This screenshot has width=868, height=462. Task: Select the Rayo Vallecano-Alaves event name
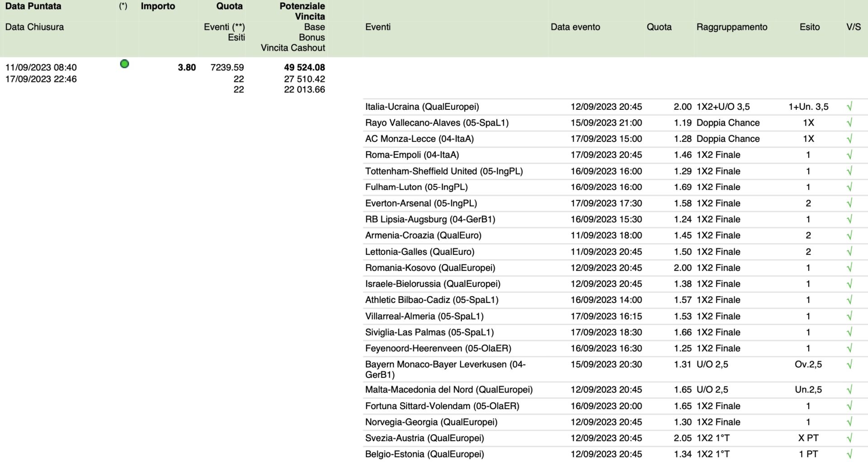[x=437, y=123]
